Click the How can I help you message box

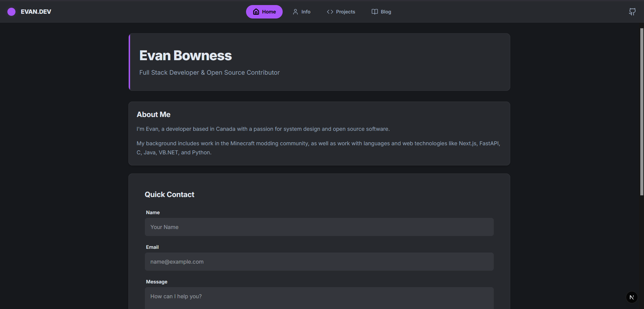(319, 296)
